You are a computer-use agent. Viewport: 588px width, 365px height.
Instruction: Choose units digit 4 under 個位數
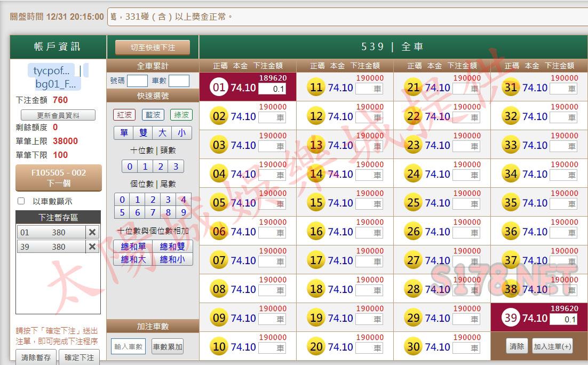coord(184,200)
